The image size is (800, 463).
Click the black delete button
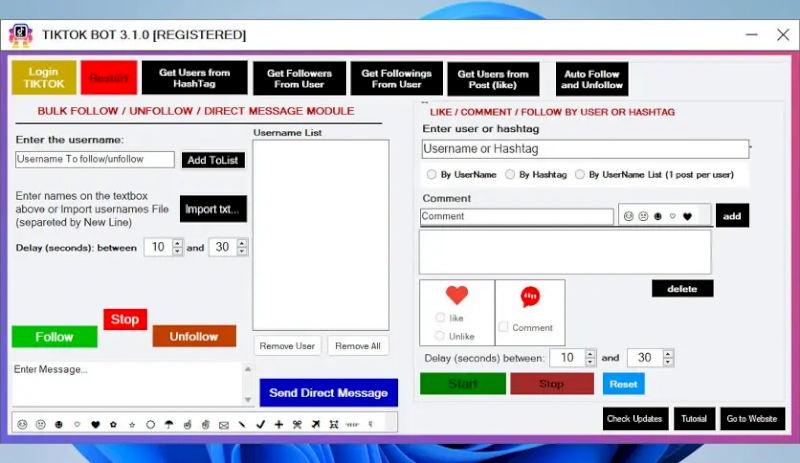pyautogui.click(x=683, y=288)
